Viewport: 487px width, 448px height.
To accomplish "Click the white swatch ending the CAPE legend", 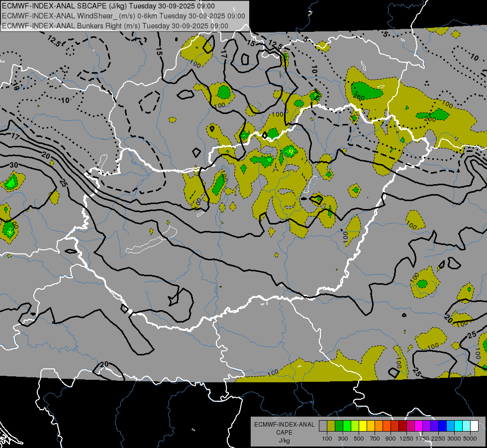I will tap(474, 426).
